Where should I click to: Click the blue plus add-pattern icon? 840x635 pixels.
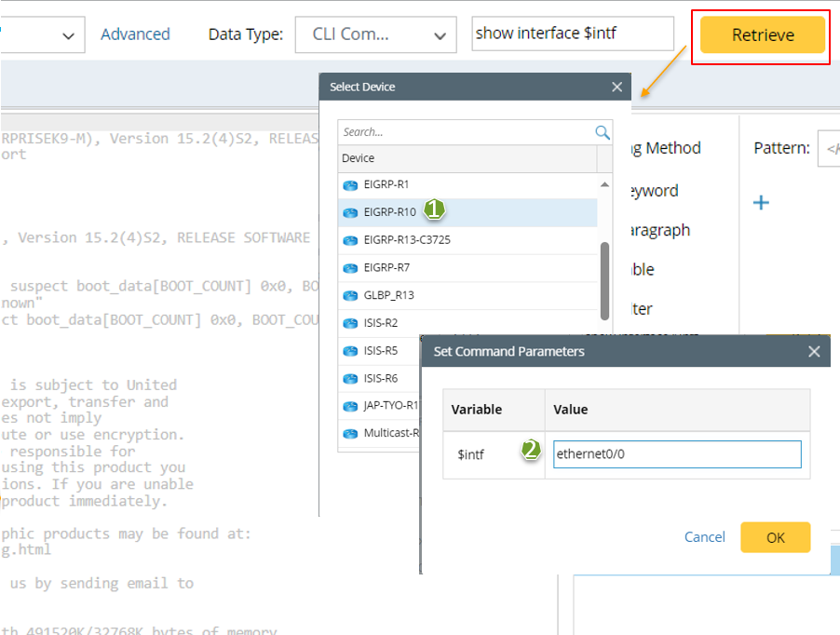761,202
